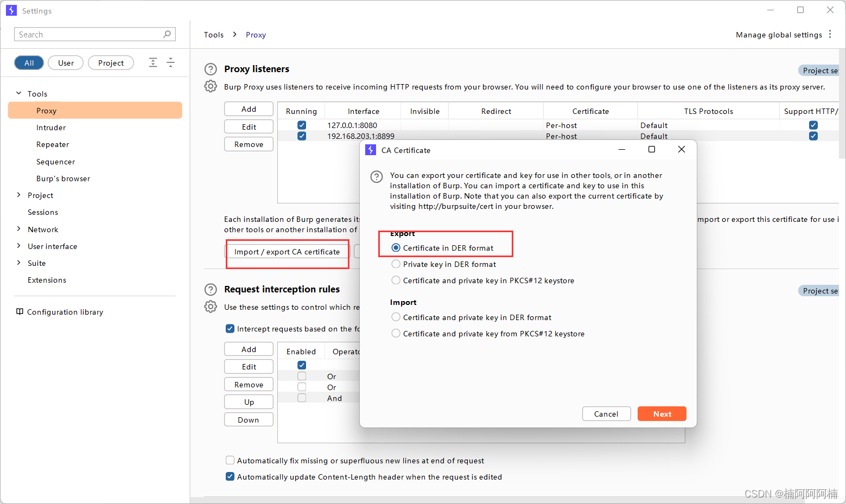Toggle Intercept requests based on rules checkbox
This screenshot has height=504, width=846.
coord(230,329)
